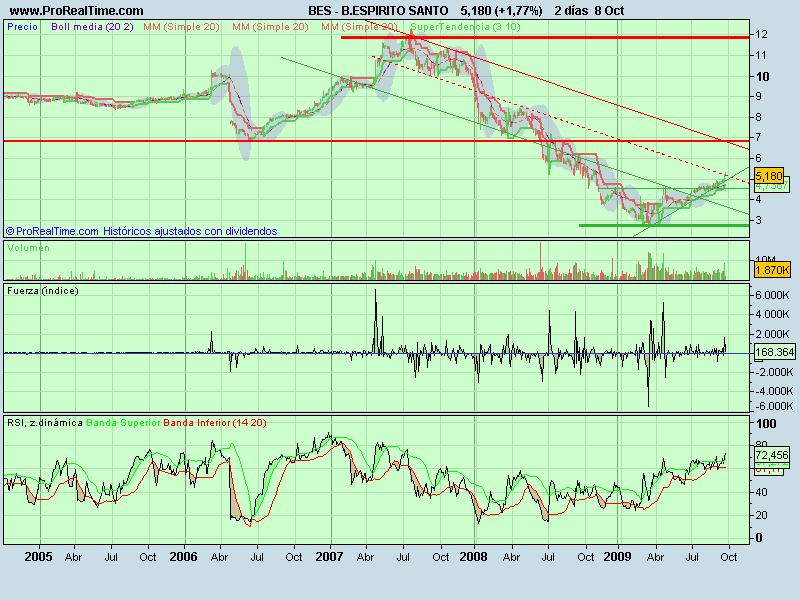The image size is (800, 600).
Task: Select the thick green support line near 3
Action: coord(664,225)
